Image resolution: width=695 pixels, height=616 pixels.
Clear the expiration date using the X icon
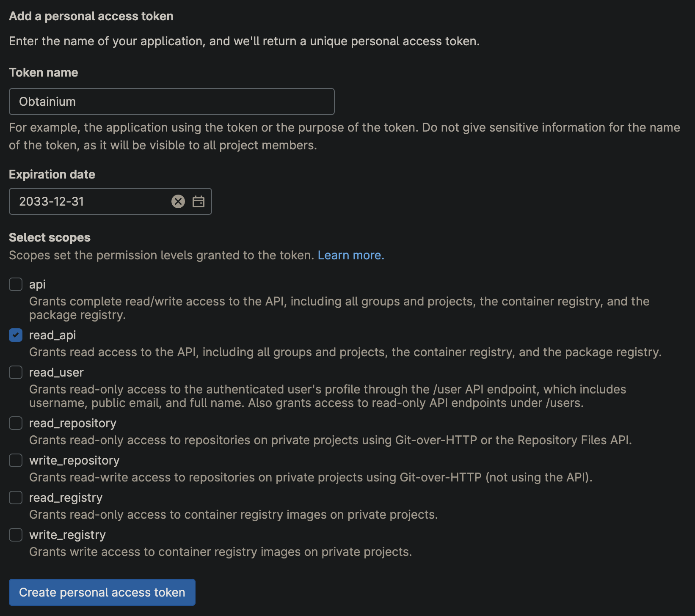[178, 201]
